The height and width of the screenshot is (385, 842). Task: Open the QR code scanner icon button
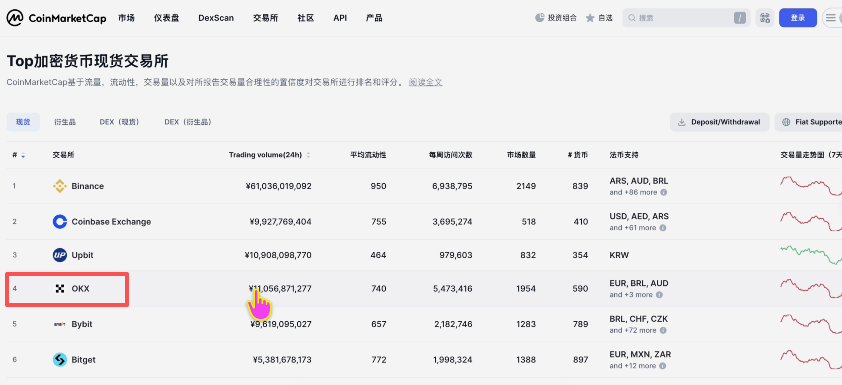[765, 18]
